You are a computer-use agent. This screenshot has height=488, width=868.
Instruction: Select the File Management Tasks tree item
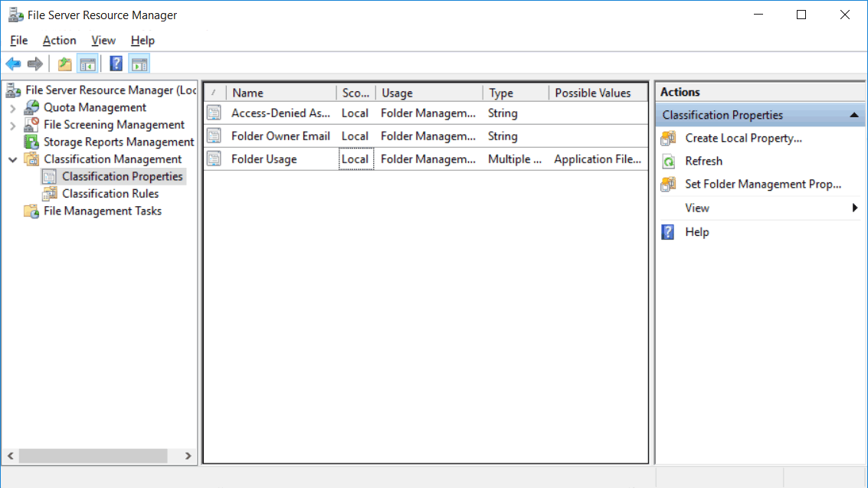[103, 211]
